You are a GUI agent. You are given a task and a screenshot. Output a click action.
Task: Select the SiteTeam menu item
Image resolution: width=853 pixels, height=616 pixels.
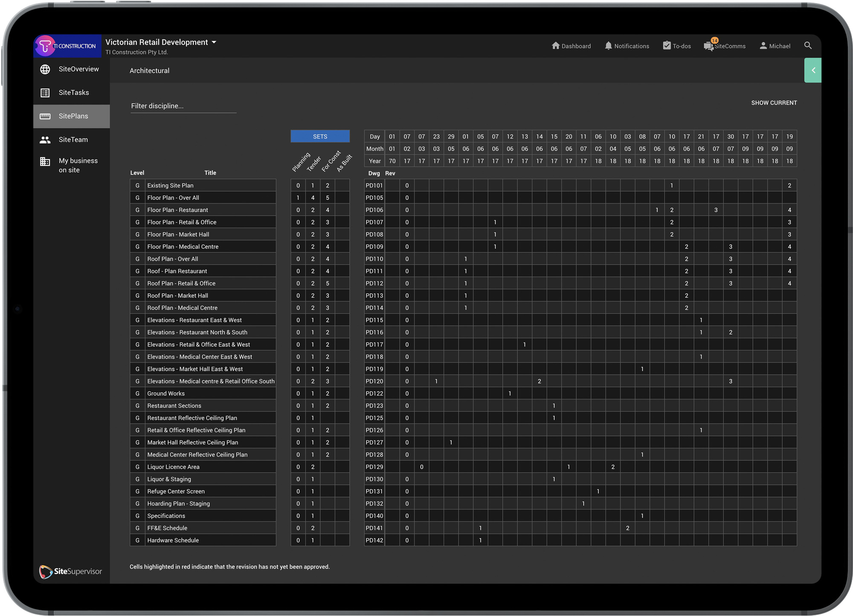(73, 139)
